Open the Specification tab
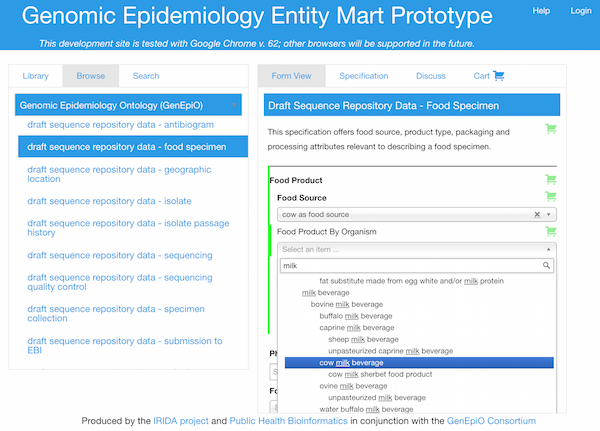 [364, 76]
